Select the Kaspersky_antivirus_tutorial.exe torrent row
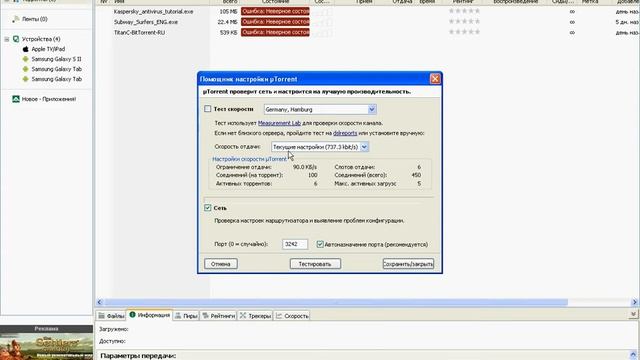The width and height of the screenshot is (640, 360). coord(367,11)
